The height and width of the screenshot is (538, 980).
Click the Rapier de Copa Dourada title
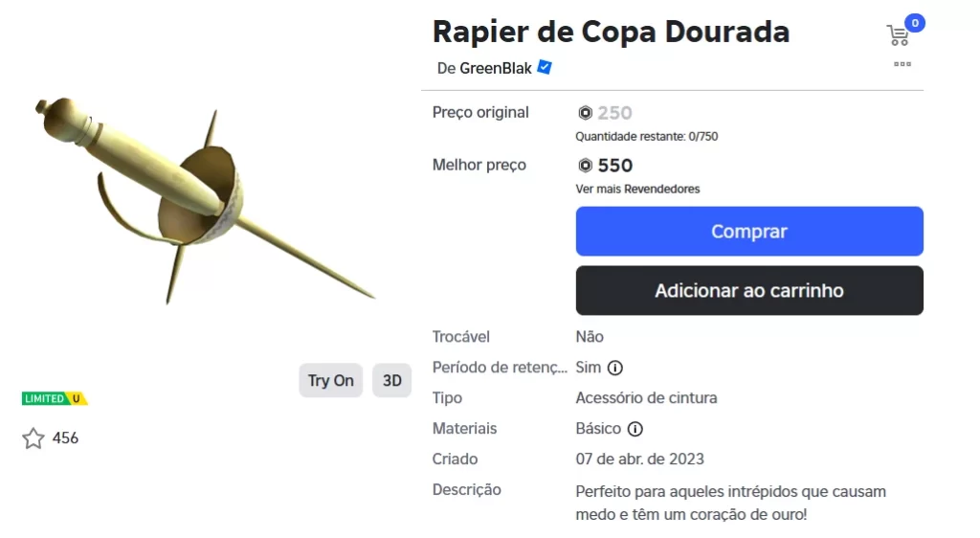(611, 32)
